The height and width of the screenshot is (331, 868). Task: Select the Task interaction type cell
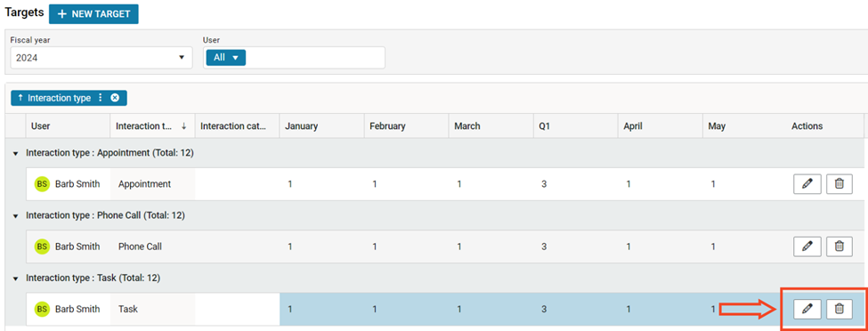tap(152, 309)
